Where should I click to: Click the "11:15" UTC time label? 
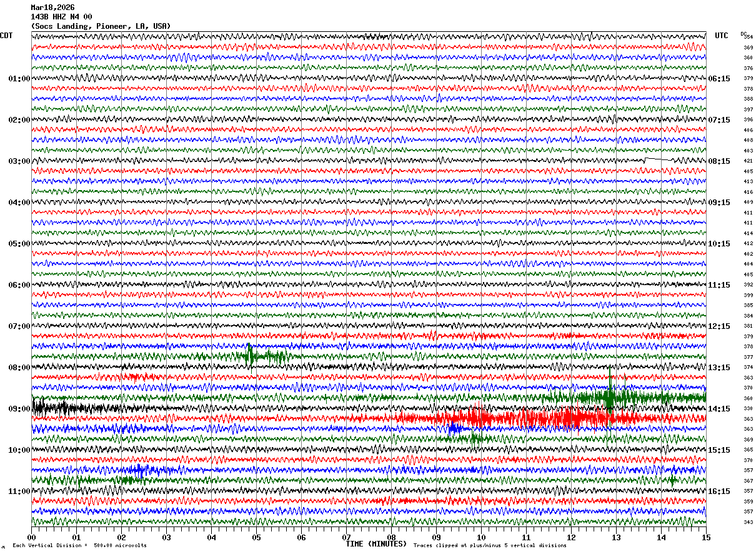click(x=719, y=285)
